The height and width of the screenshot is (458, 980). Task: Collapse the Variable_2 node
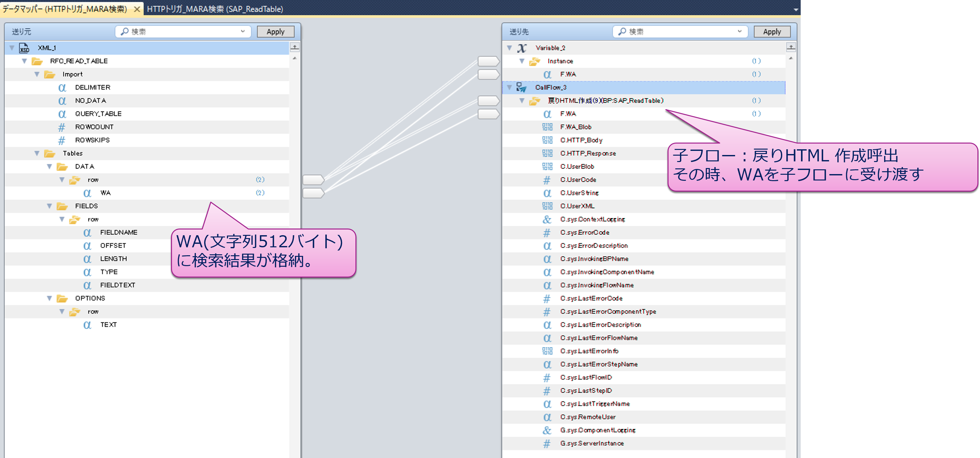point(509,48)
